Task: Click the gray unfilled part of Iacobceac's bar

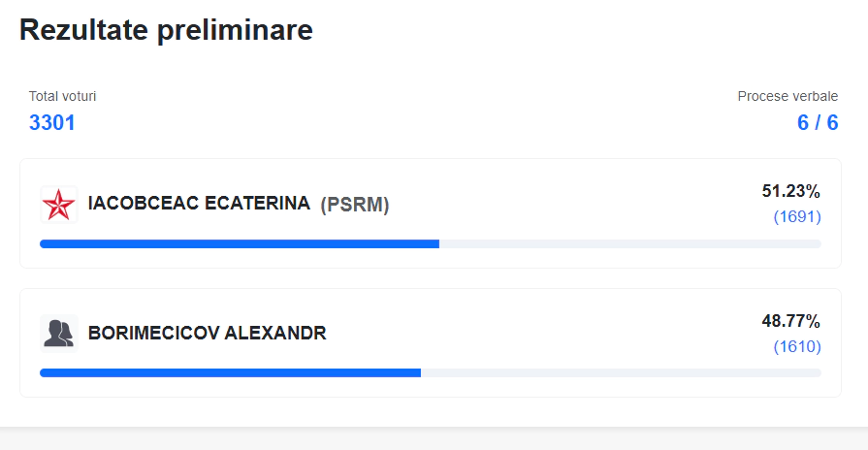Action: tap(630, 244)
